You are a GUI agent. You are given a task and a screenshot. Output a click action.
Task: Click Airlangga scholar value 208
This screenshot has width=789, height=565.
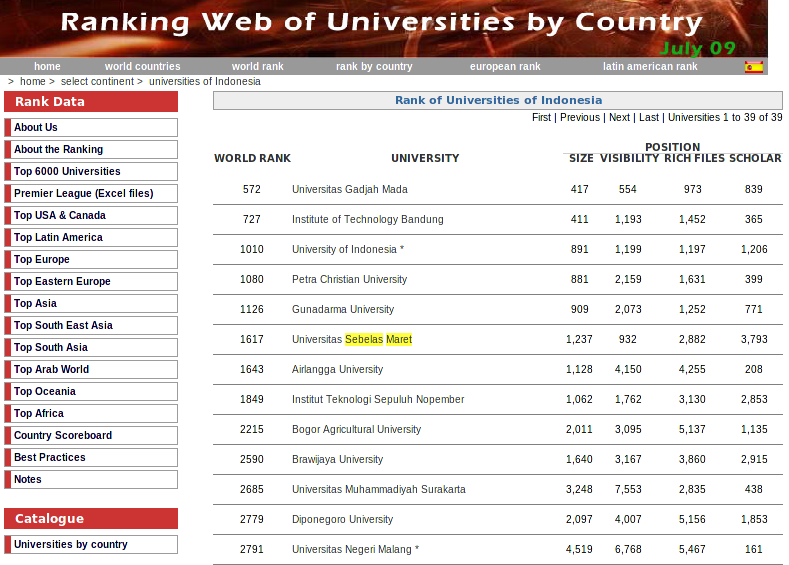(754, 369)
